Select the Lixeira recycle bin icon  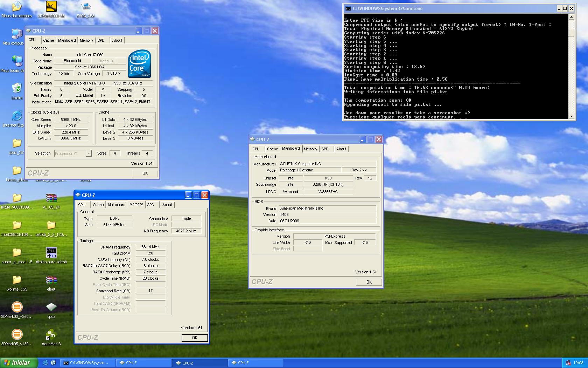pyautogui.click(x=17, y=91)
